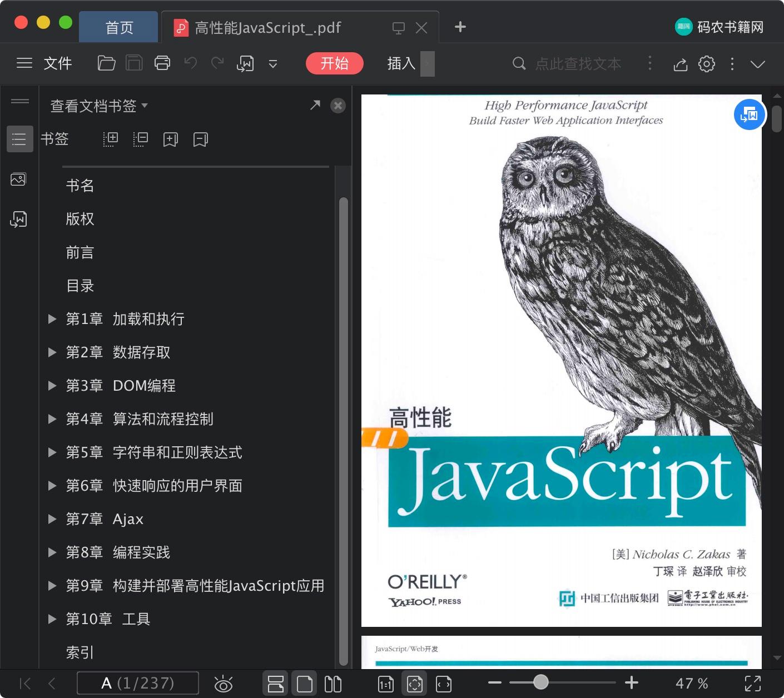Click the undo arrow icon
Image resolution: width=784 pixels, height=698 pixels.
[x=191, y=63]
